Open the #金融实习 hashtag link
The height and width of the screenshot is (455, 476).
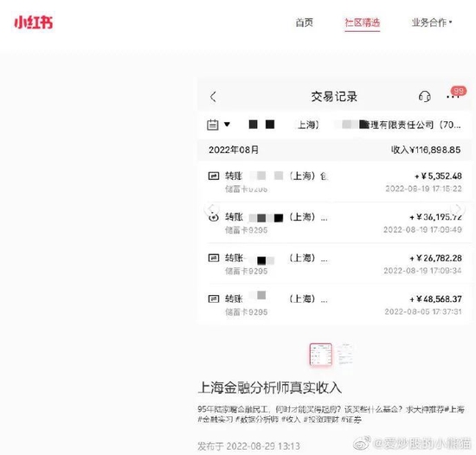coord(215,420)
